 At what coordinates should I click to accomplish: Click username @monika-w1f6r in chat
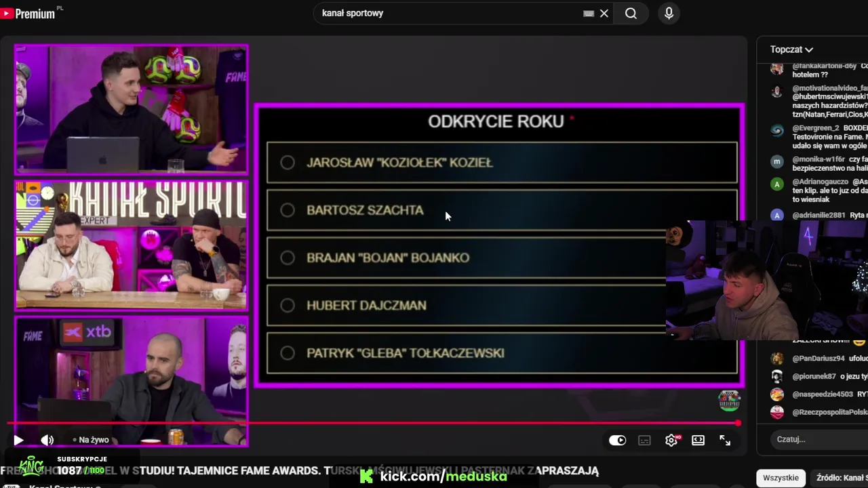click(820, 159)
